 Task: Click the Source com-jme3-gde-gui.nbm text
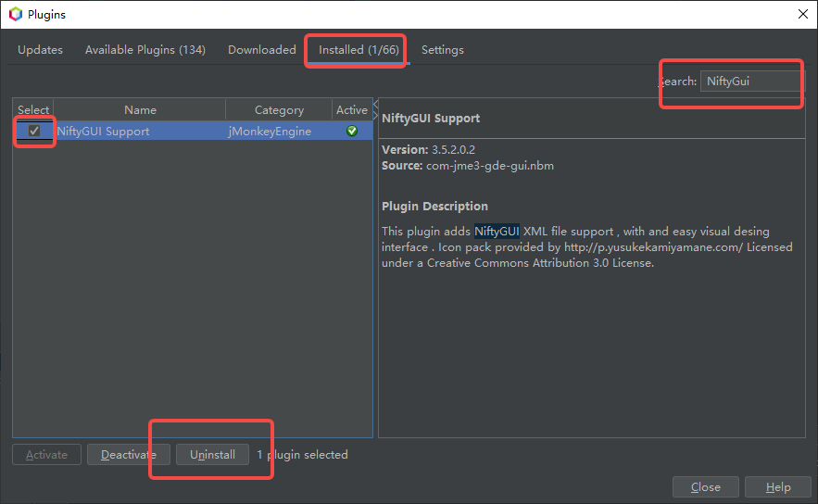pos(468,166)
